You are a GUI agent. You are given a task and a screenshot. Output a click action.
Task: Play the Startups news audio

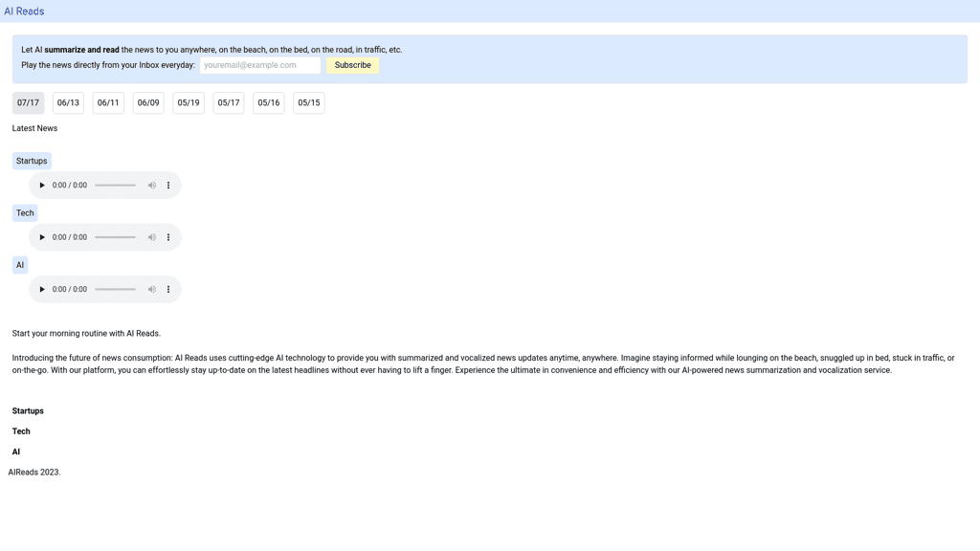42,186
